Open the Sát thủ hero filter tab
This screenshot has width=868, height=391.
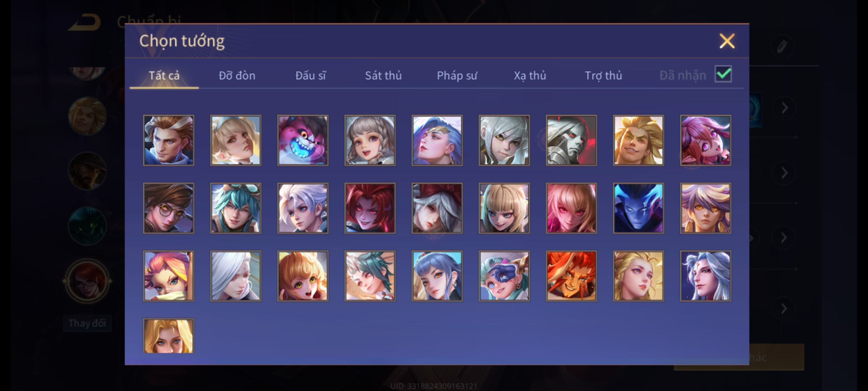383,75
